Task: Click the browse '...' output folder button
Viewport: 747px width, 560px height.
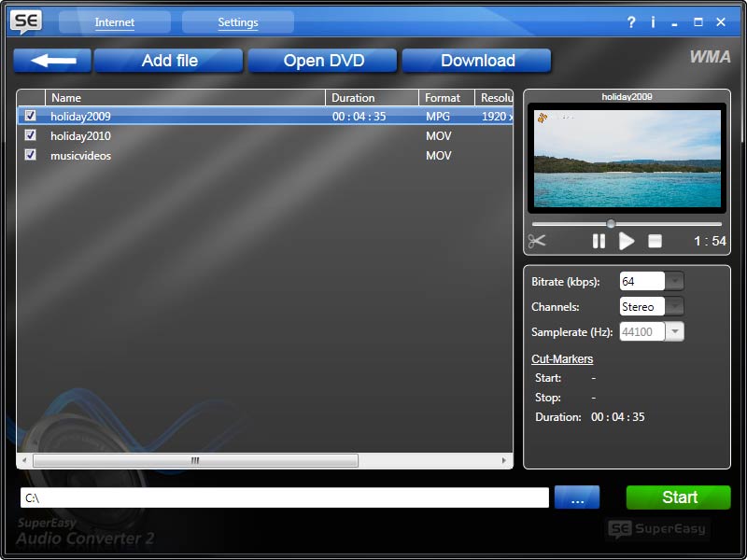Action: point(577,497)
